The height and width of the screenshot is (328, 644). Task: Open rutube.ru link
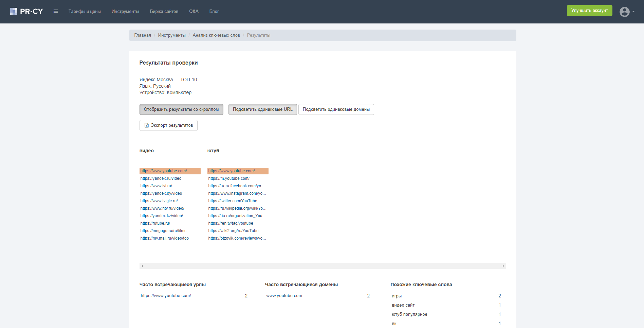pyautogui.click(x=155, y=223)
